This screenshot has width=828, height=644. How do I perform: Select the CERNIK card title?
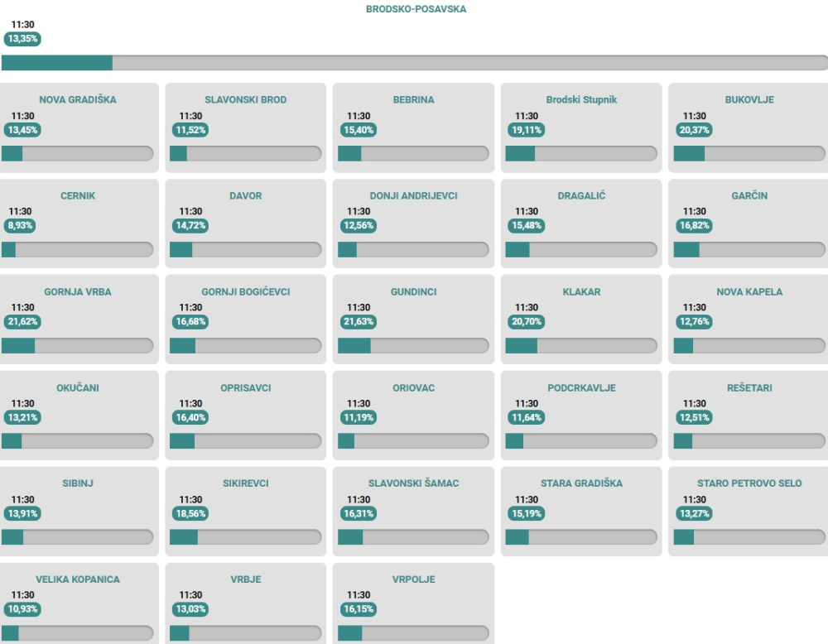tap(78, 196)
